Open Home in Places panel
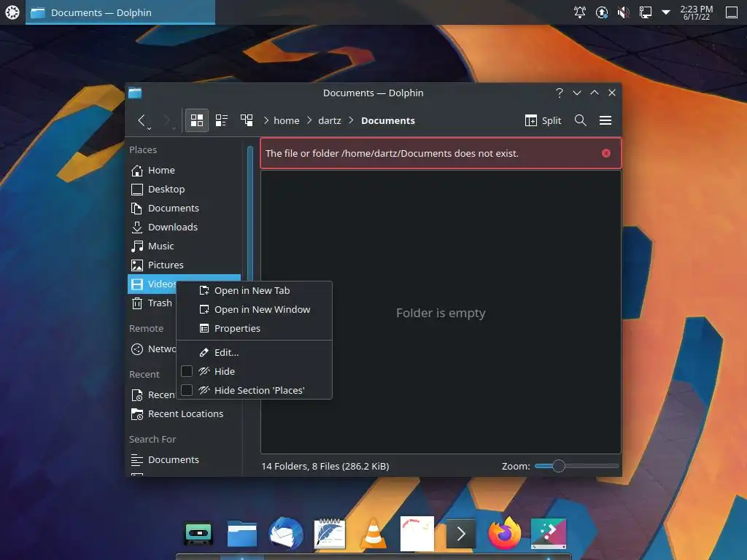 coord(184,170)
